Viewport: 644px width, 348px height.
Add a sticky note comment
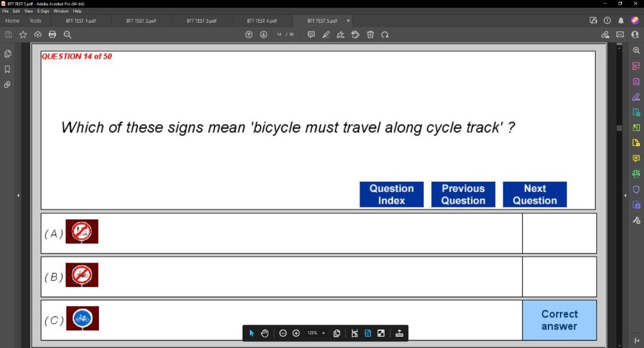(311, 35)
